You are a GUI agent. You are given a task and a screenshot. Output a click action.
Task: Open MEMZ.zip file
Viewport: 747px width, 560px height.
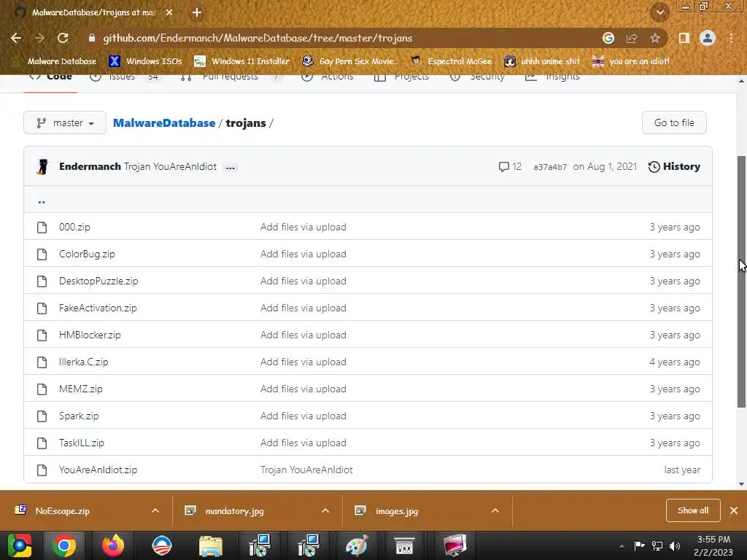(x=80, y=389)
